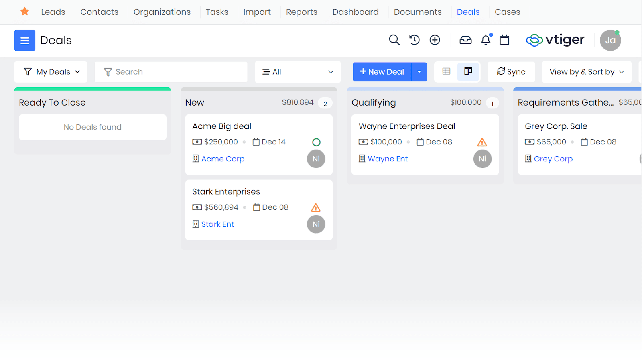Expand the All filter dropdown
Viewport: 642px width, 364px height.
(297, 72)
